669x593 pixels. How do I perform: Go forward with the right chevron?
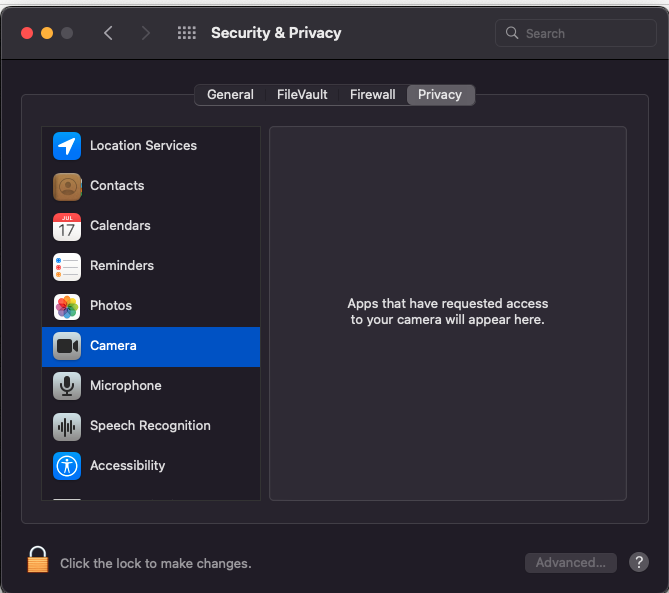point(145,33)
